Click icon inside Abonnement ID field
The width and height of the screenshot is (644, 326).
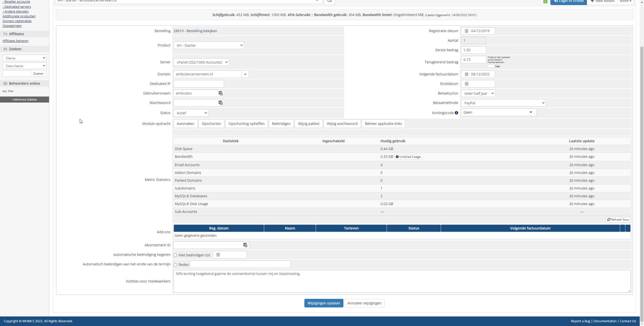coord(245,245)
